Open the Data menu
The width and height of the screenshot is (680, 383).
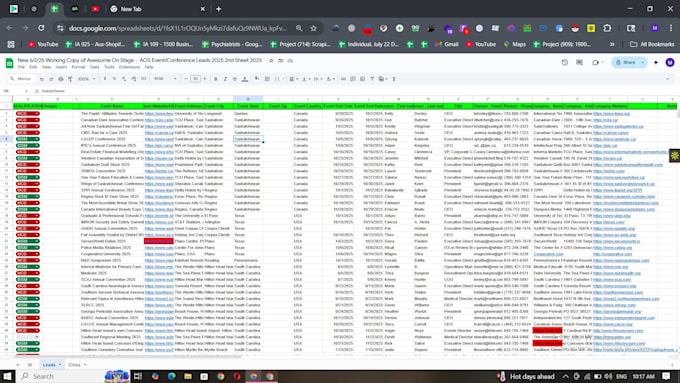pyautogui.click(x=95, y=67)
